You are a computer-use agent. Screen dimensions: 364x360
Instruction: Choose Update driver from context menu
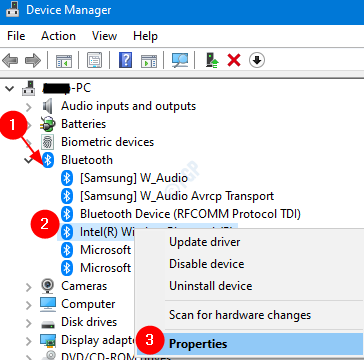point(249,242)
